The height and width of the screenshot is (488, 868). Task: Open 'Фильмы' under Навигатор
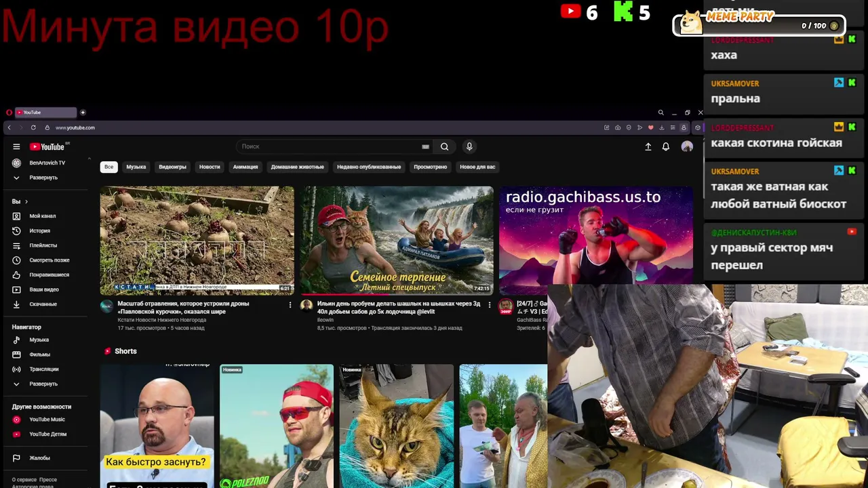(31, 354)
